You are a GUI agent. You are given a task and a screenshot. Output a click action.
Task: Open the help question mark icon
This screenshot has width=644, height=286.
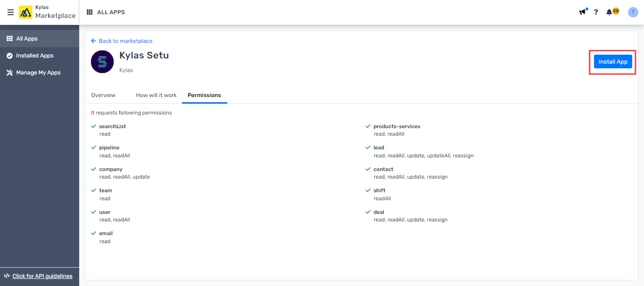tap(596, 12)
